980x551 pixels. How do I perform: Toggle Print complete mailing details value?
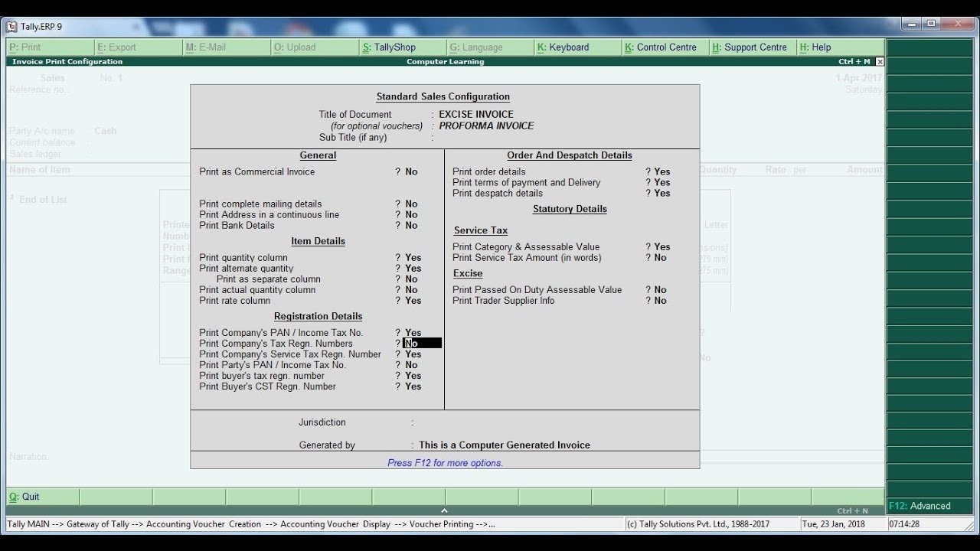pyautogui.click(x=411, y=204)
